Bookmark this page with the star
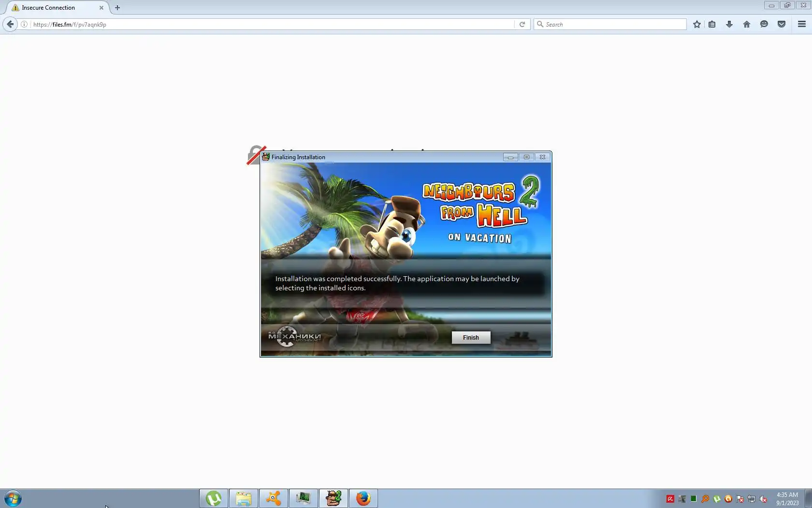 pyautogui.click(x=696, y=24)
